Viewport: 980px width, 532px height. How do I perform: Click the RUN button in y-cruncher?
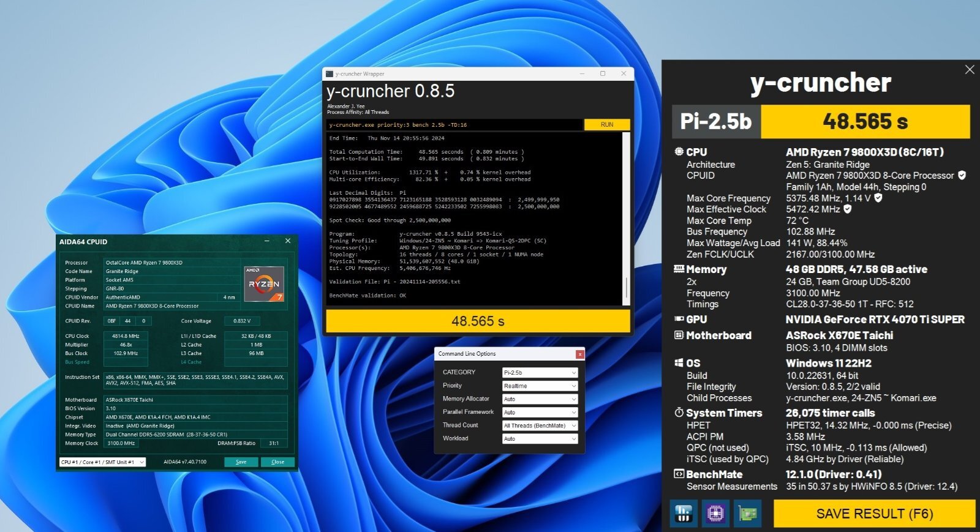click(607, 124)
